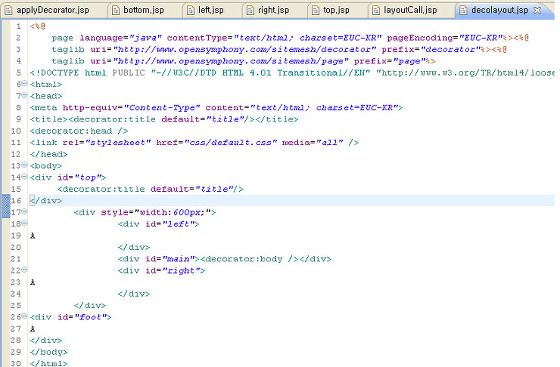The width and height of the screenshot is (560, 367).
Task: Collapse the div foot fold on line 26
Action: tap(25, 316)
